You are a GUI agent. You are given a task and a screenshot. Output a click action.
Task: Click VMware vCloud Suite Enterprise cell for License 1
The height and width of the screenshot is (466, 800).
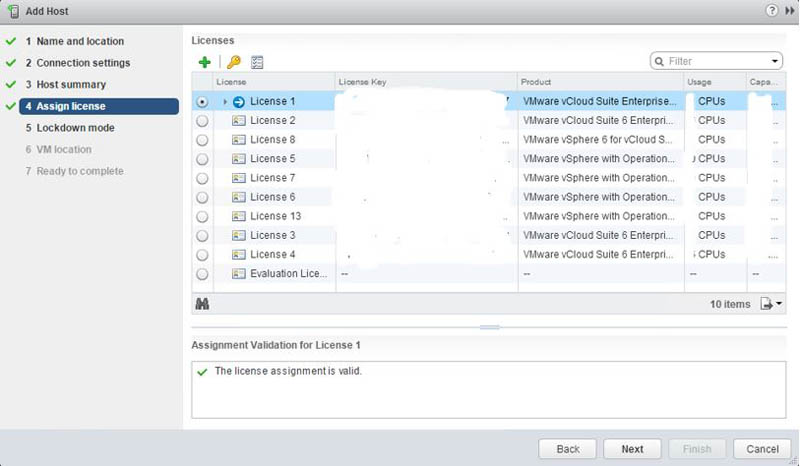click(x=599, y=102)
